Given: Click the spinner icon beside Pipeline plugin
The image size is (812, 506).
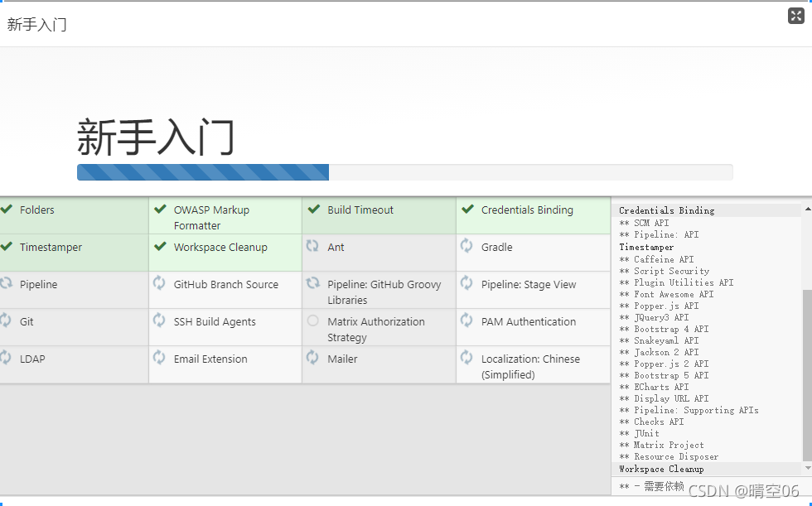Looking at the screenshot, I should pos(6,283).
